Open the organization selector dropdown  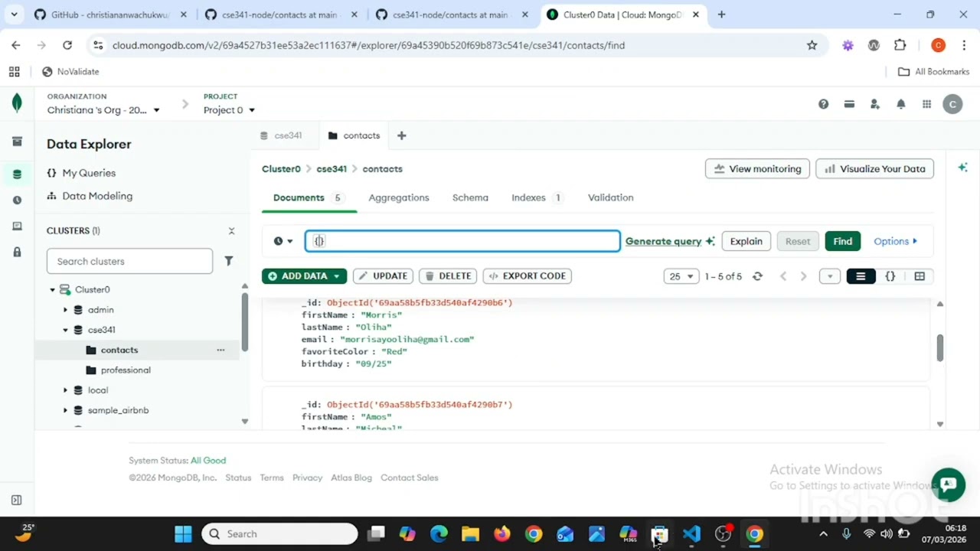click(x=103, y=110)
